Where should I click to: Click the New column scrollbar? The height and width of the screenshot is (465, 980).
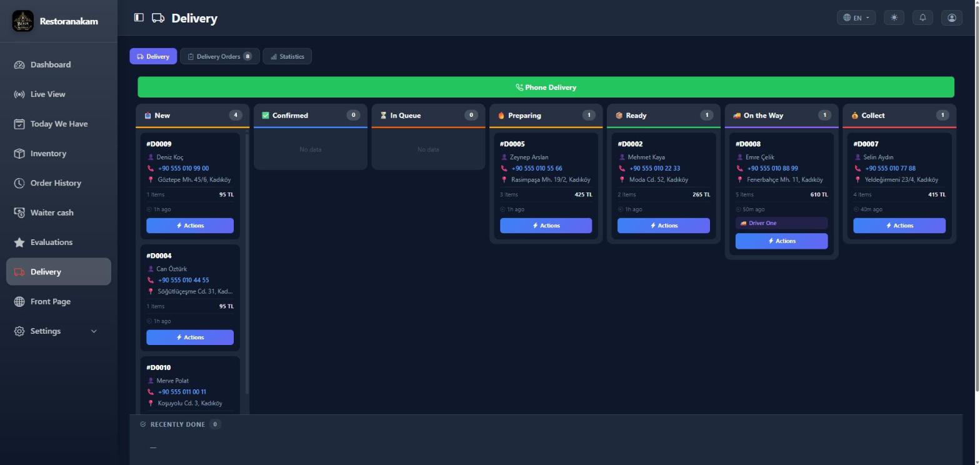tap(247, 262)
